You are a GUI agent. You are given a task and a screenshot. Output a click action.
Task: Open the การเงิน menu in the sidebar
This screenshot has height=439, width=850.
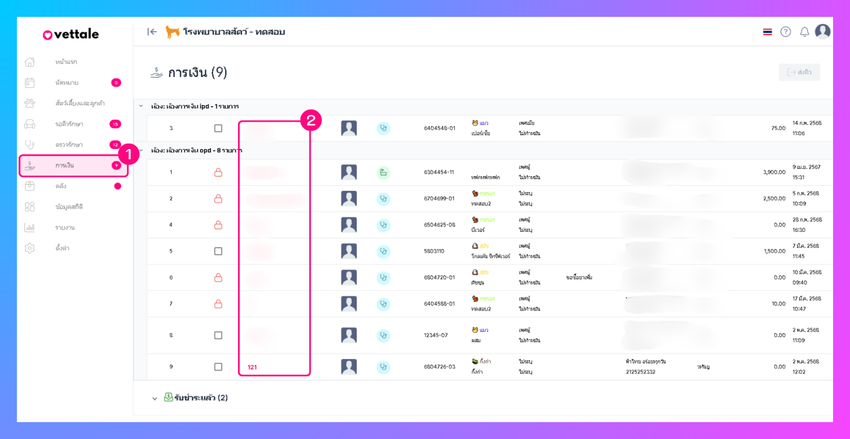pos(74,166)
